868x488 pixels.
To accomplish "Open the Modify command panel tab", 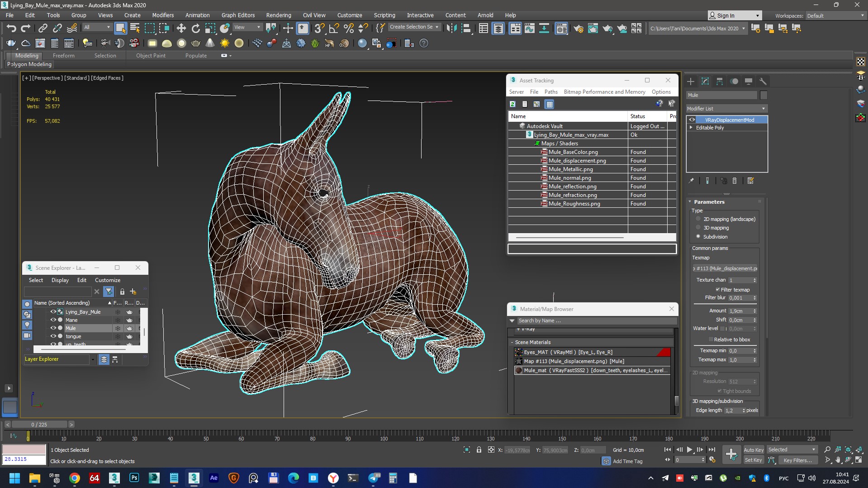I will coord(705,81).
